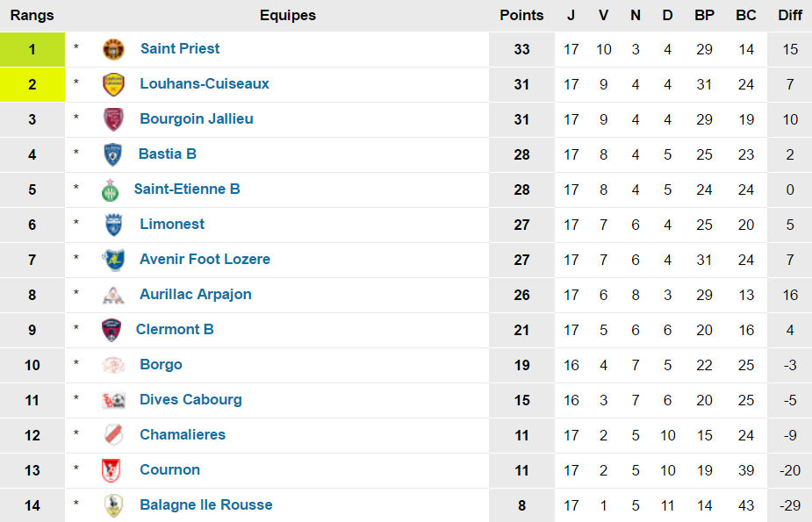Viewport: 812px width, 522px height.
Task: Click the yellow rank 2 cell
Action: click(32, 84)
